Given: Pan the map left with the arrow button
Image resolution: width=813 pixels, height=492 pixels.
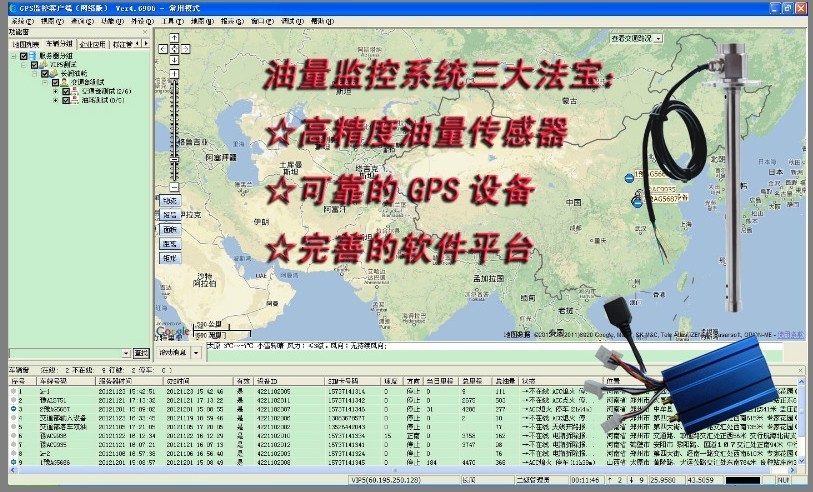Looking at the screenshot, I should pyautogui.click(x=163, y=49).
